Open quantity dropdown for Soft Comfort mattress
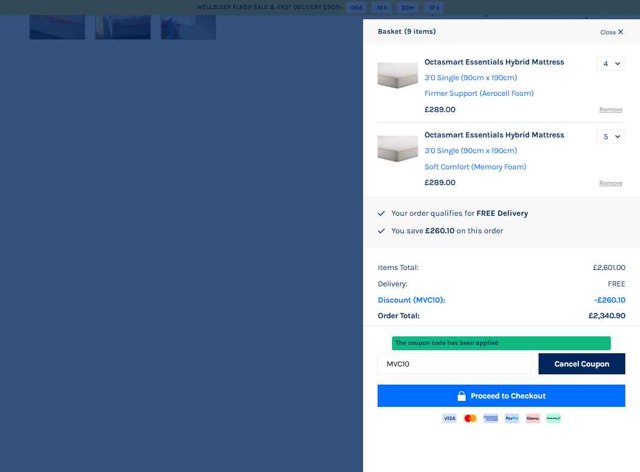 pos(611,137)
